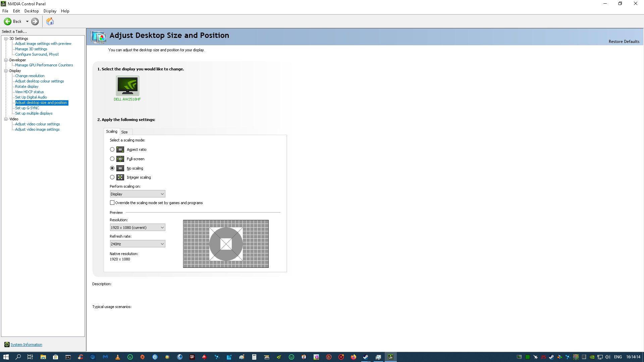Open the Desktop menu
Screen dimensions: 644x362
32,11
